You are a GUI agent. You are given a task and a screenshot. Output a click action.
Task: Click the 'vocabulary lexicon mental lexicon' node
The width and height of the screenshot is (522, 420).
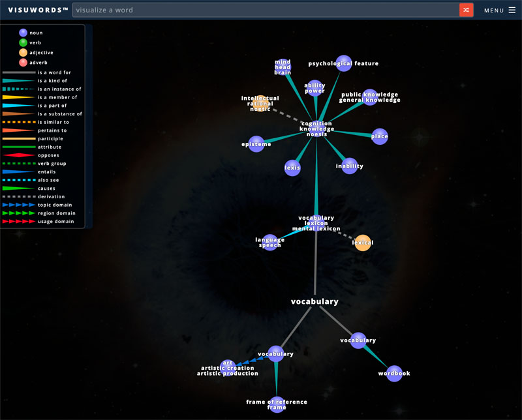coord(316,223)
